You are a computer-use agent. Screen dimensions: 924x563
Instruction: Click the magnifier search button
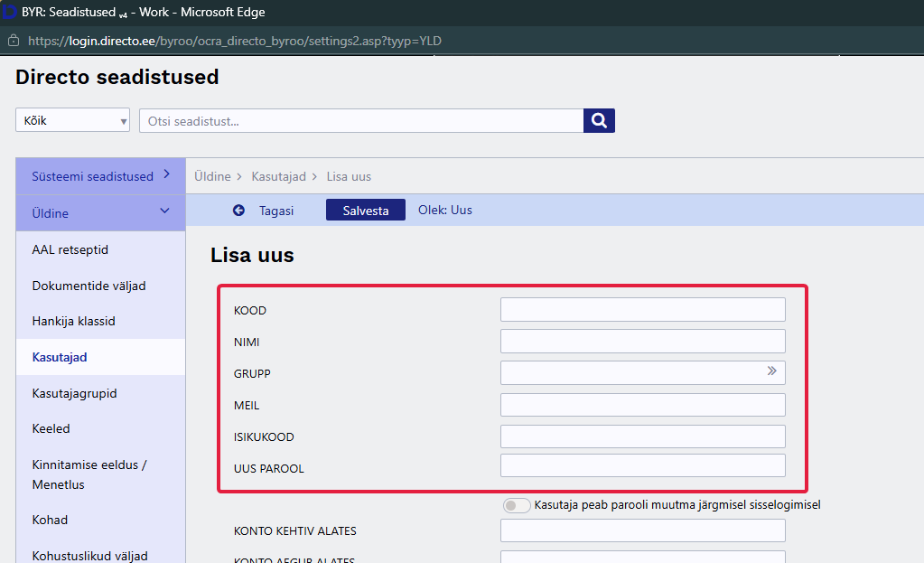point(599,120)
